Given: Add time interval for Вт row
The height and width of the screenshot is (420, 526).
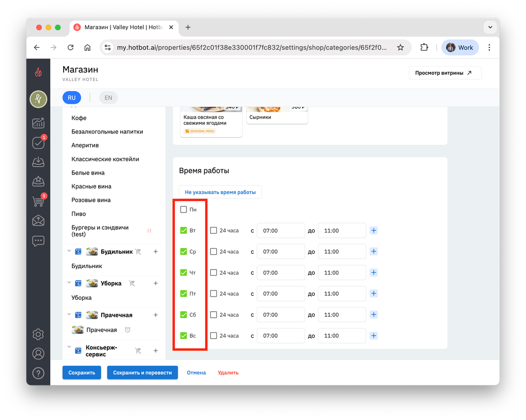Looking at the screenshot, I should point(374,230).
